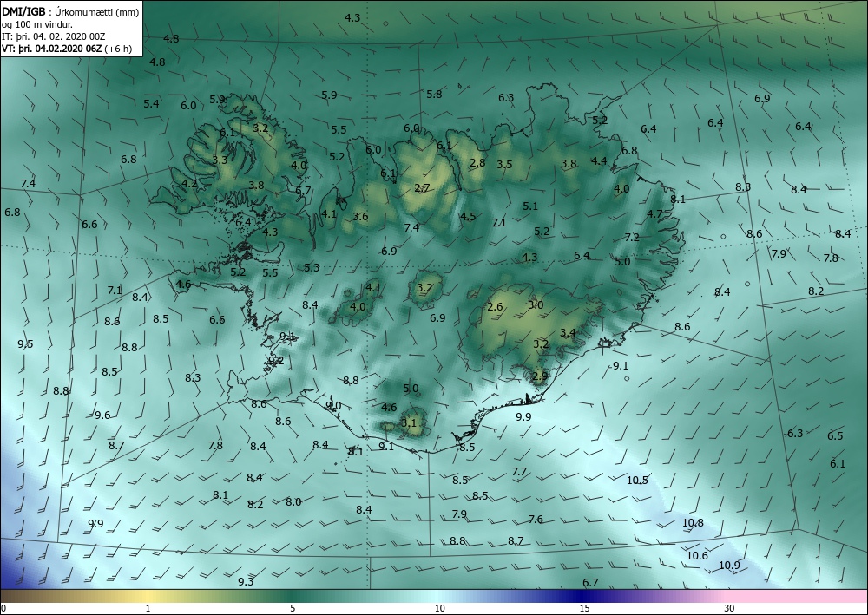
Task: Click the 5.1 value on the map
Action: pyautogui.click(x=530, y=206)
